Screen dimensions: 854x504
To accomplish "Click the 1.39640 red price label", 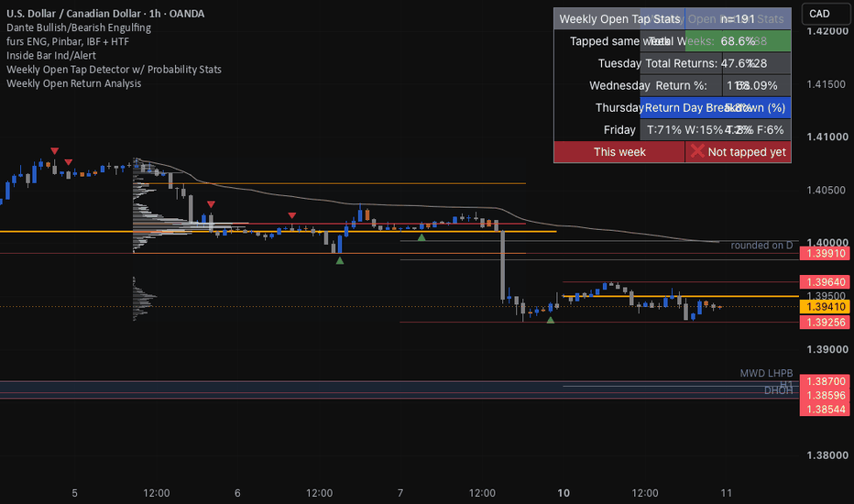I will 826,282.
